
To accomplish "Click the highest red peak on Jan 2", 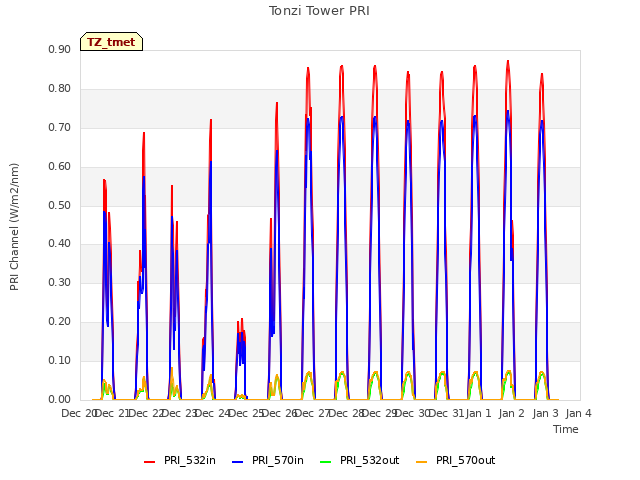I will pyautogui.click(x=508, y=61).
